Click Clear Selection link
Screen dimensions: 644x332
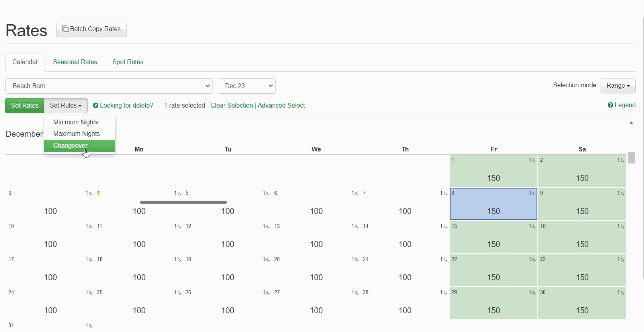coord(232,106)
